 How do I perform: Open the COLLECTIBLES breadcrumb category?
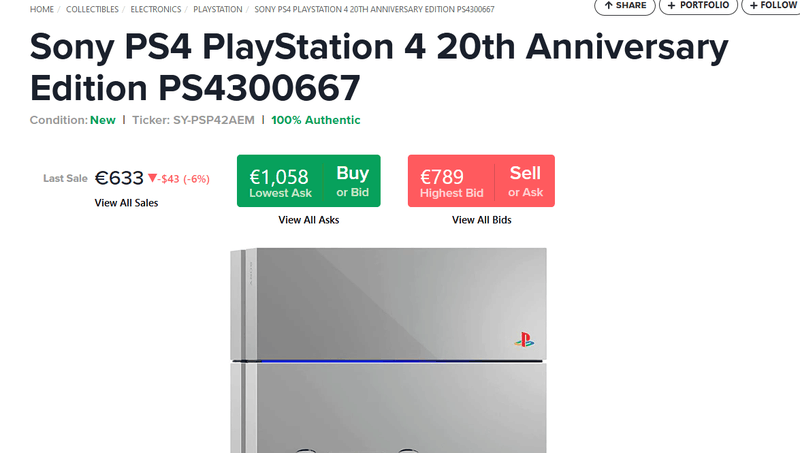click(x=92, y=9)
